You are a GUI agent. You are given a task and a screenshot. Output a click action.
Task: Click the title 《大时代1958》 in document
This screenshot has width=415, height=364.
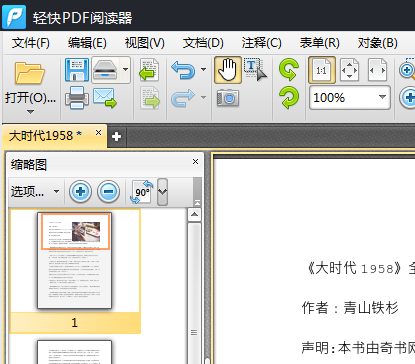pyautogui.click(x=354, y=268)
